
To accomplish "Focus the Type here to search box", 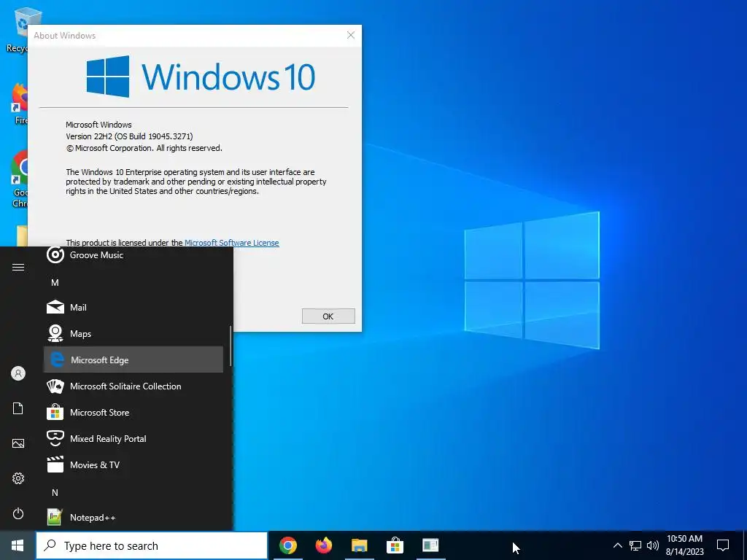I will tap(152, 545).
